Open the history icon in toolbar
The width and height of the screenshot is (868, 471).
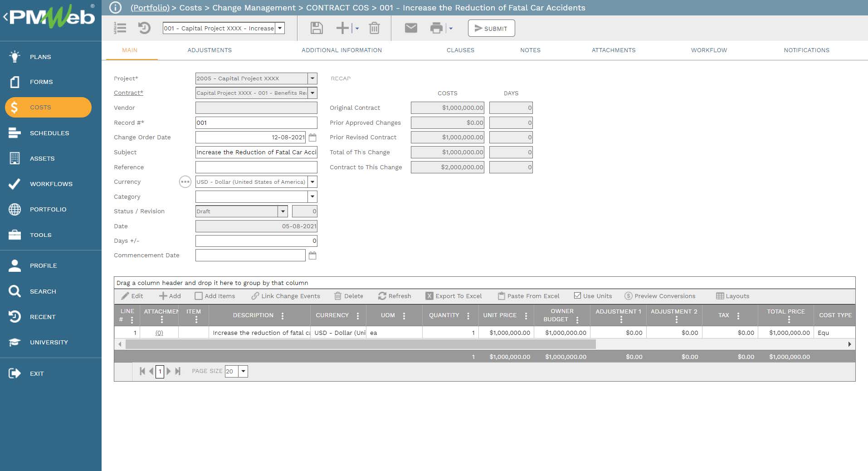(144, 28)
